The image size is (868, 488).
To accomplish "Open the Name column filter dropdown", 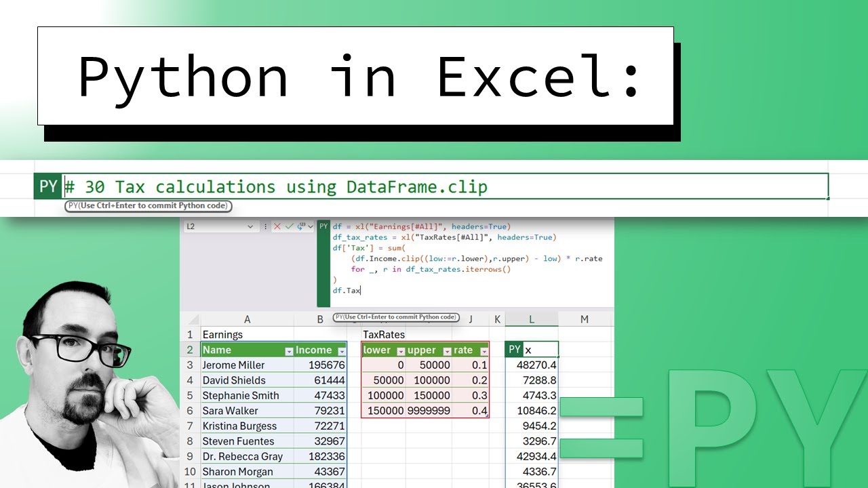I will pos(289,350).
